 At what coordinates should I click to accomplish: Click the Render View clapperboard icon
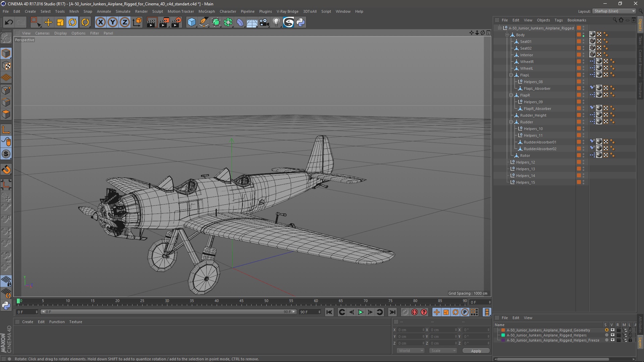[x=152, y=22]
